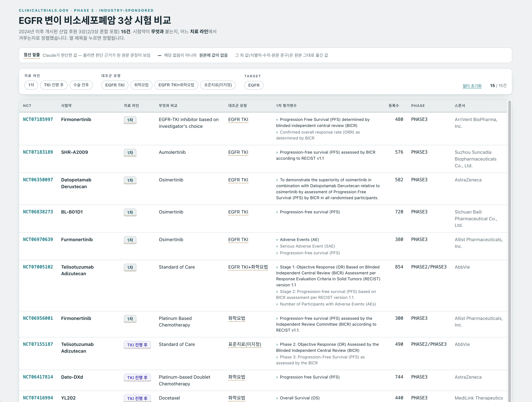
Task: Toggle the 수술 전후 filter chip
Action: 81,85
